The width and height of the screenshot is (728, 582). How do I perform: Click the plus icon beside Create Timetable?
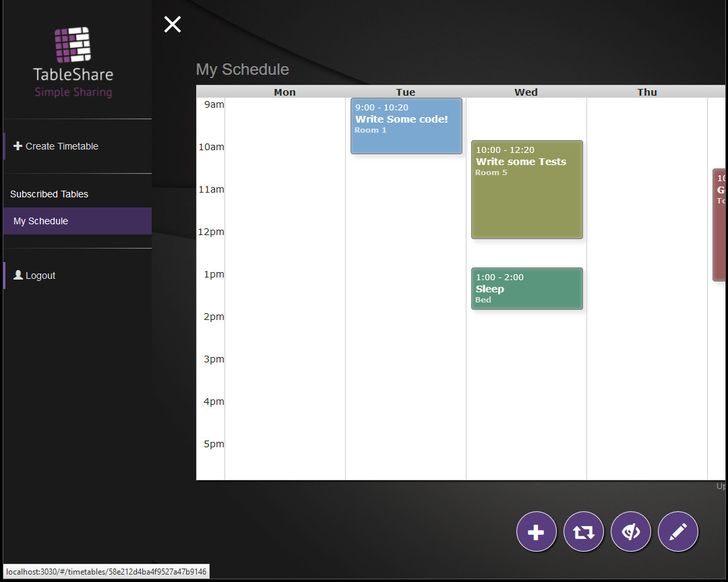click(18, 146)
